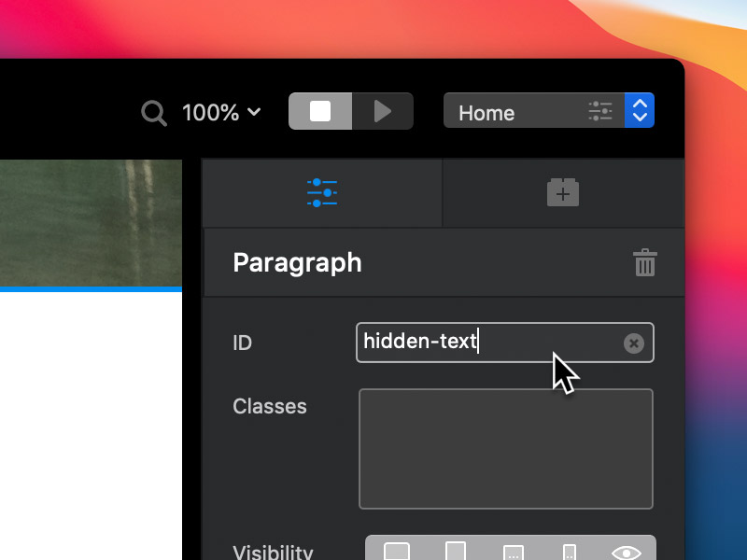747x560 pixels.
Task: Open the 100% zoom level dropdown
Action: point(221,112)
